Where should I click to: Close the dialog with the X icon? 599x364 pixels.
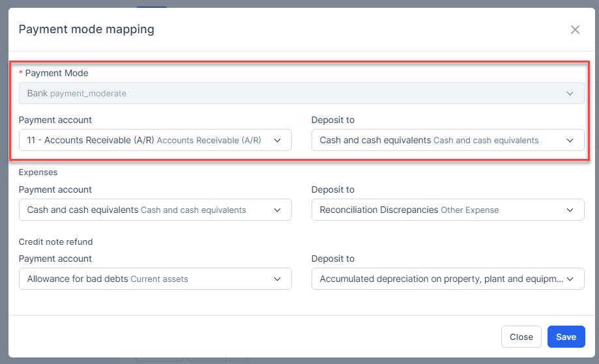[575, 29]
